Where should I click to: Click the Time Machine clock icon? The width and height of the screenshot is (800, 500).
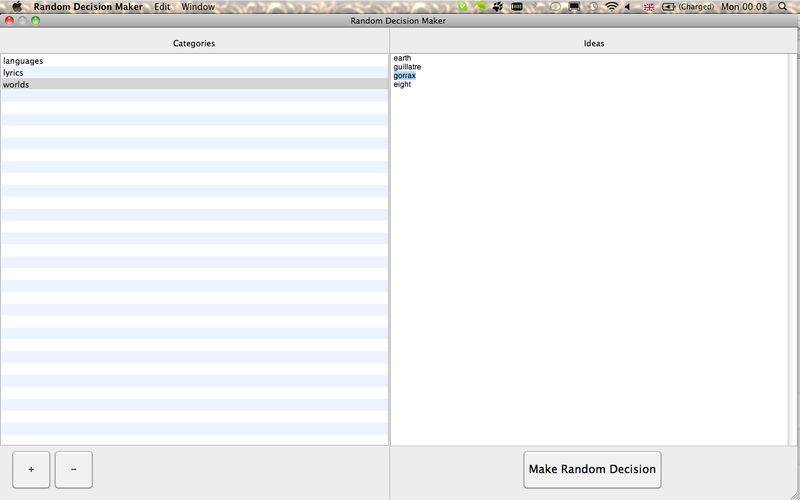pos(593,7)
